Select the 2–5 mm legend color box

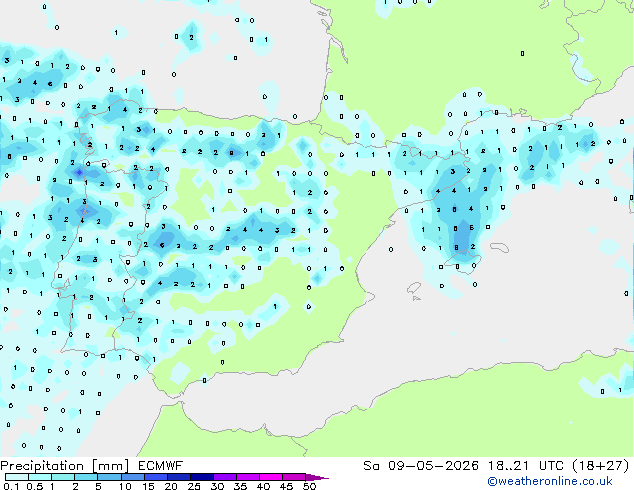click(86, 477)
